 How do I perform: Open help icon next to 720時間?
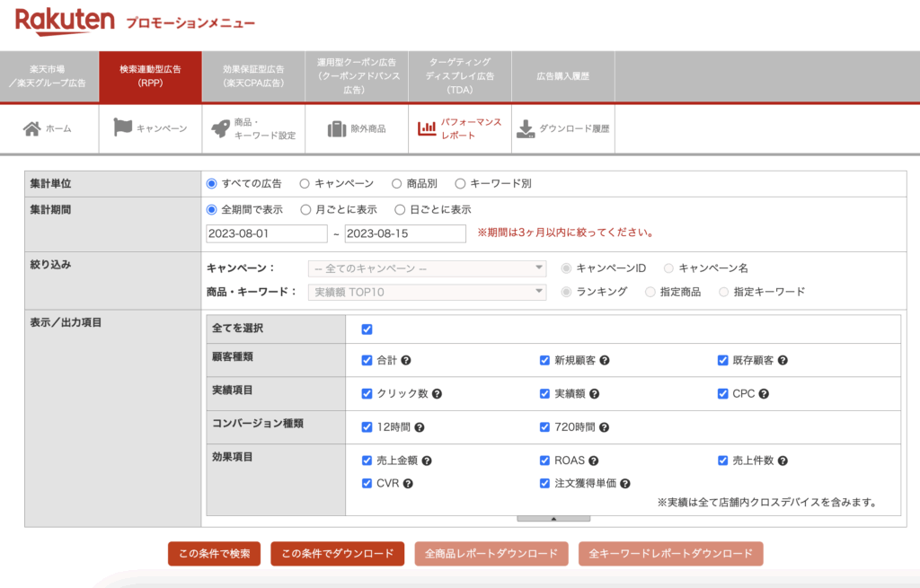coord(605,427)
